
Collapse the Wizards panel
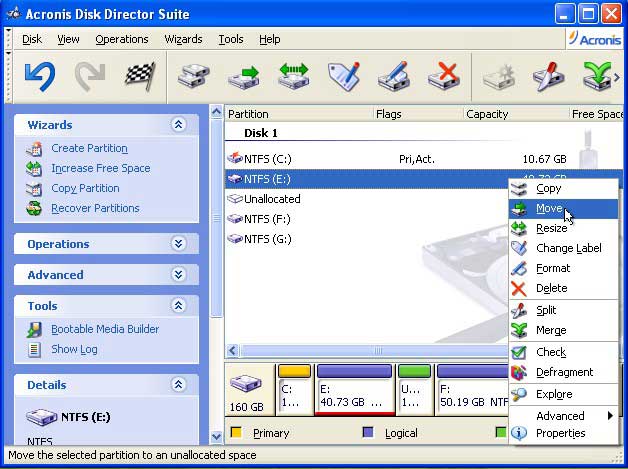pos(178,125)
